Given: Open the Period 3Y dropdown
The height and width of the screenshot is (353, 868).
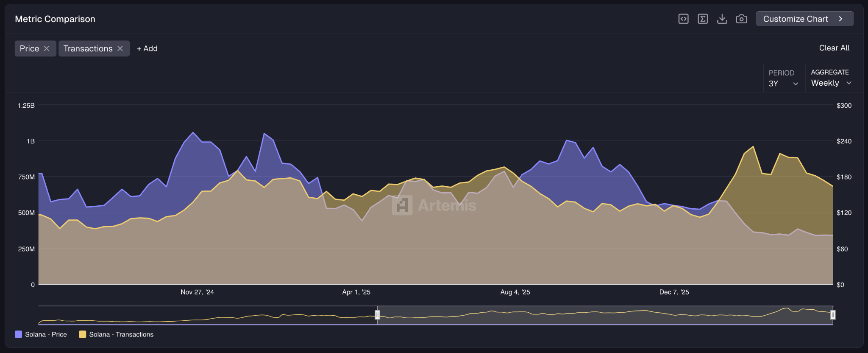Looking at the screenshot, I should (x=783, y=78).
